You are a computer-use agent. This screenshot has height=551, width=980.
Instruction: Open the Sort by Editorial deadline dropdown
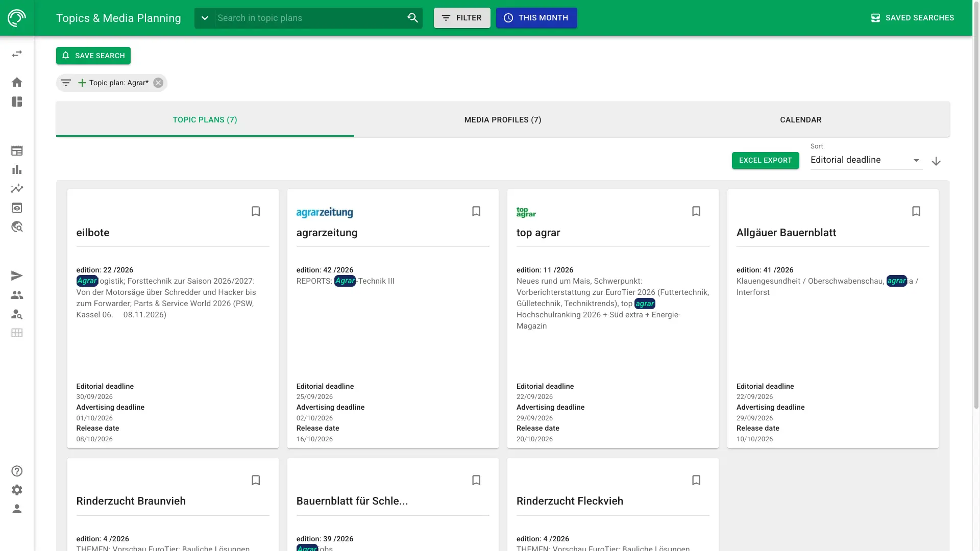point(866,160)
